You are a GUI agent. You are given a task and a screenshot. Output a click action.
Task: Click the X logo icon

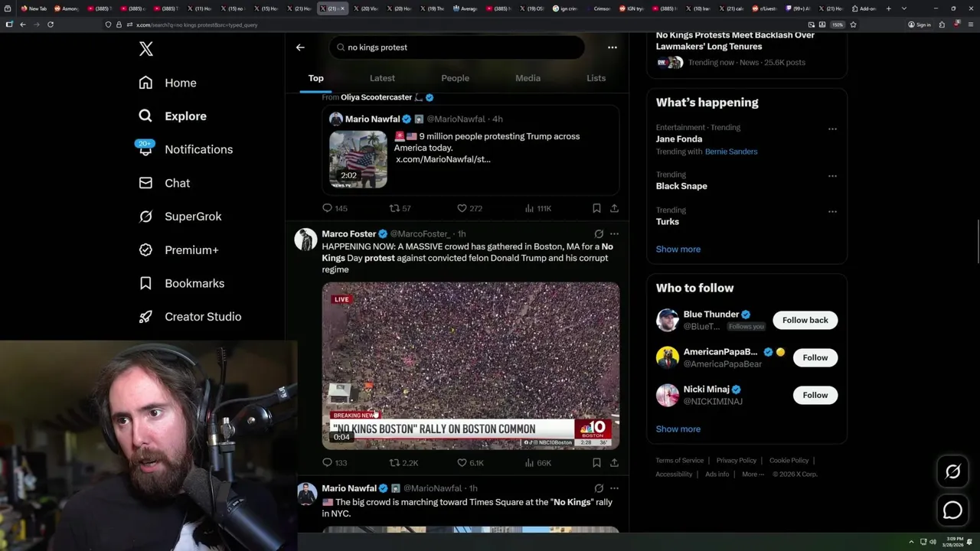[x=146, y=50]
